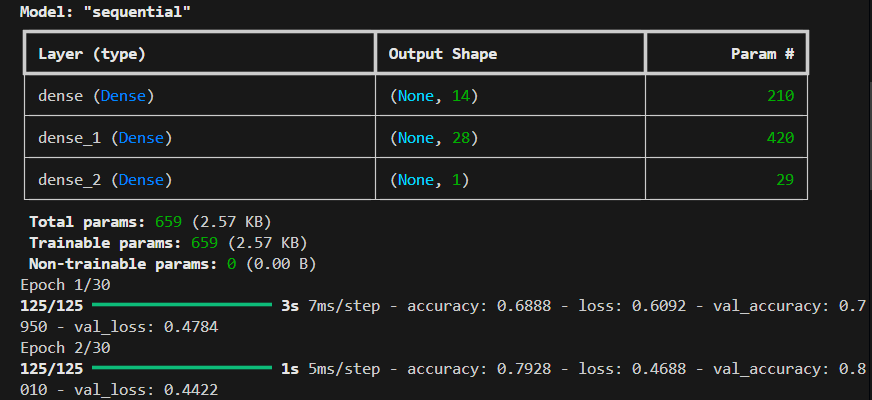The height and width of the screenshot is (400, 872).
Task: Click the (None, 1) output shape
Action: coord(430,180)
